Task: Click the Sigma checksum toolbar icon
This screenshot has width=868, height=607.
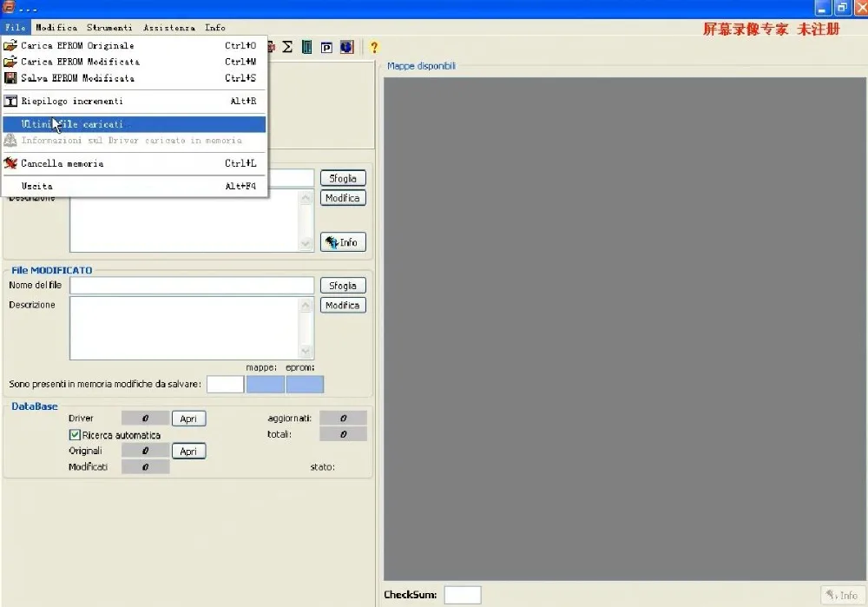Action: [x=287, y=47]
